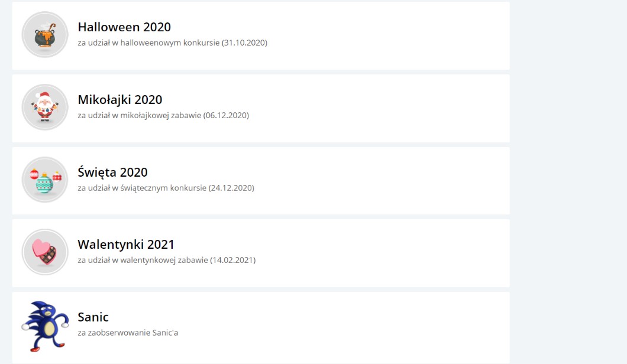The height and width of the screenshot is (364, 627).
Task: Click the date 14.02.2021 in parentheses
Action: coord(233,260)
